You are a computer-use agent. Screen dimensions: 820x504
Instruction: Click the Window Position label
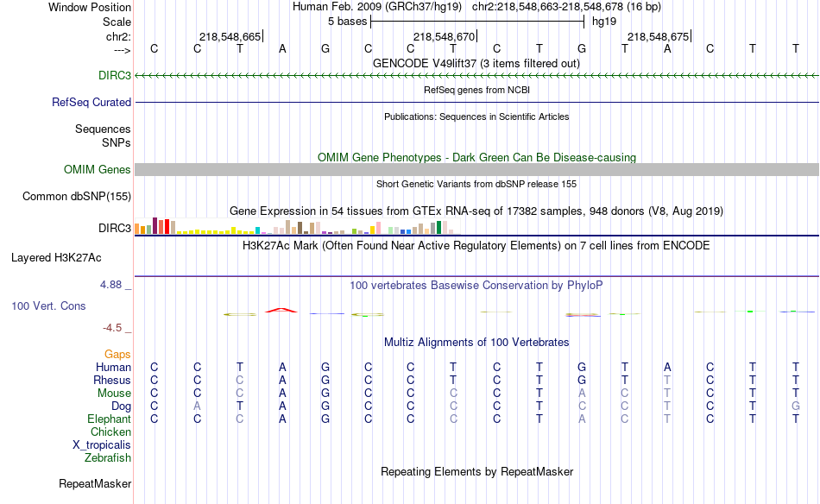click(90, 7)
